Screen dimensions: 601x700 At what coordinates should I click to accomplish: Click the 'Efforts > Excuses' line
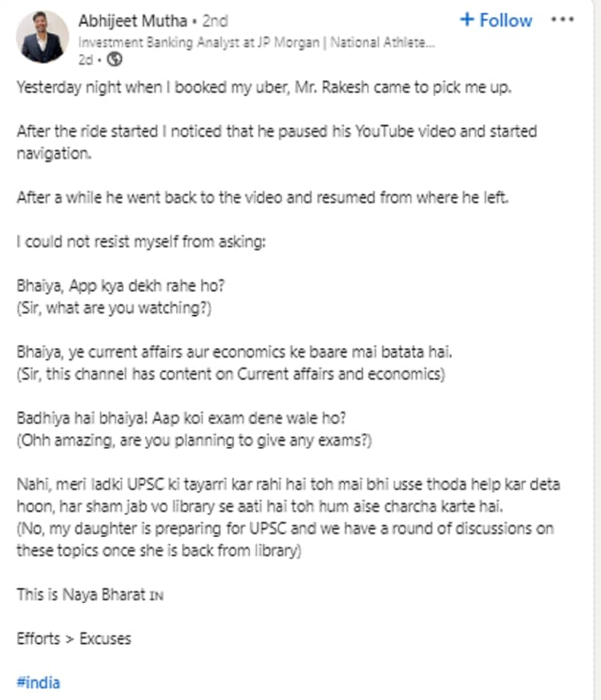(x=74, y=638)
